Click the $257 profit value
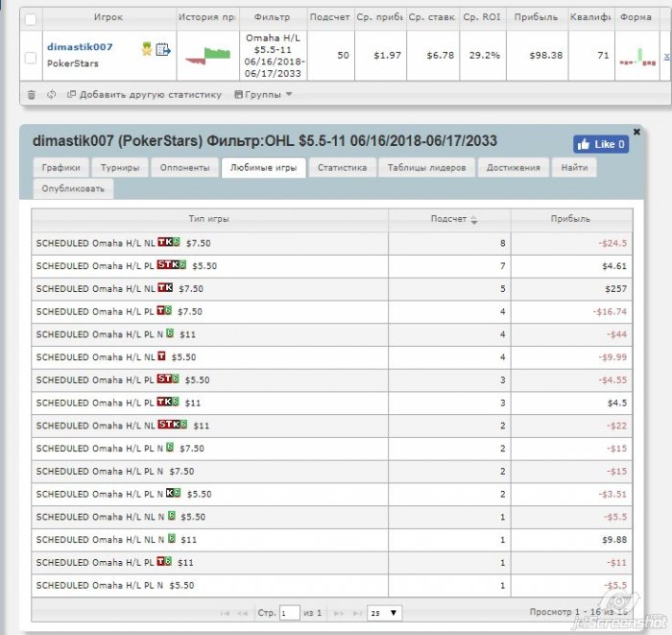 click(x=616, y=289)
